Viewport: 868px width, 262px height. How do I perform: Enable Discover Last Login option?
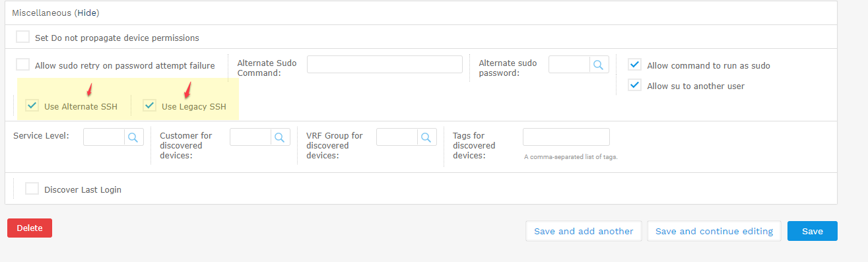(x=32, y=189)
